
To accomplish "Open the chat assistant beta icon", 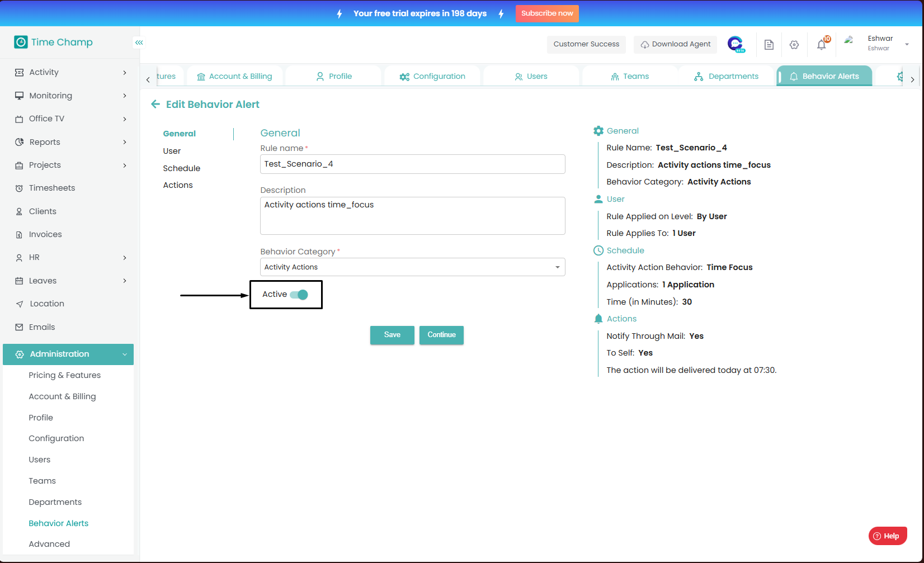I will click(x=736, y=44).
